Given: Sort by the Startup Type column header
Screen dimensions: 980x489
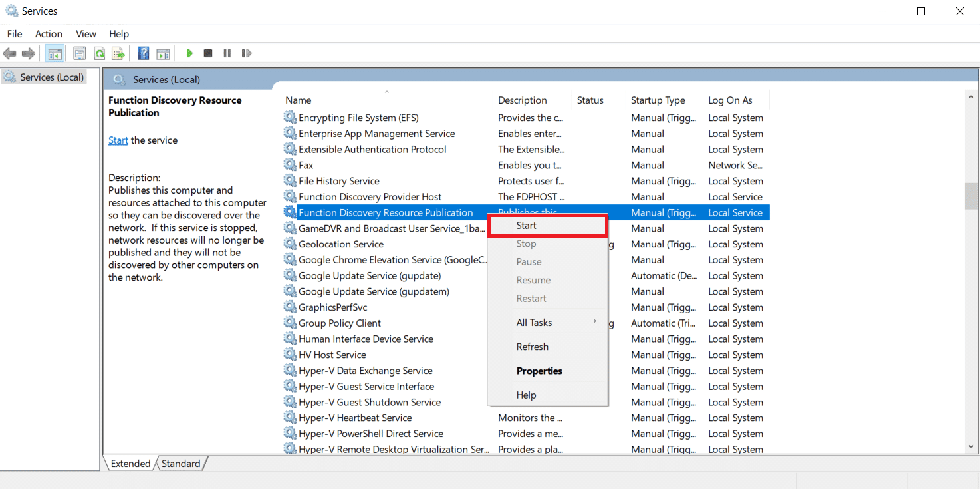Looking at the screenshot, I should pos(658,100).
